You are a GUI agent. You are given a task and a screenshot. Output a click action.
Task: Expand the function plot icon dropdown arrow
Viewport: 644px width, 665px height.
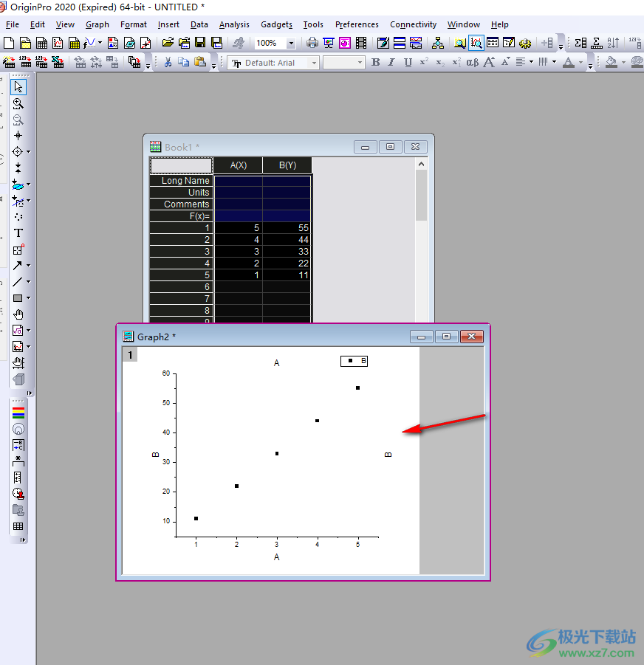coord(100,42)
